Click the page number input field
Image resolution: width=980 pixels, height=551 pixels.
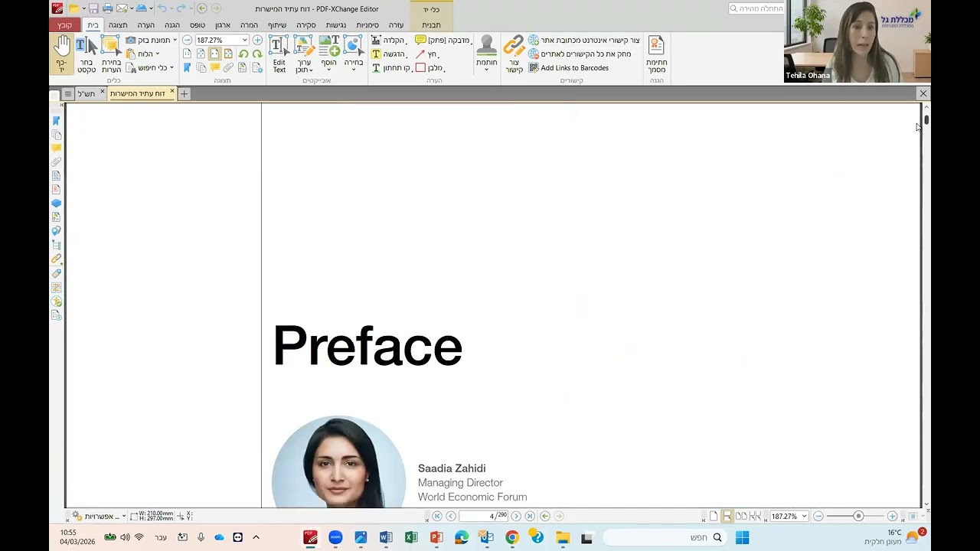pyautogui.click(x=483, y=517)
